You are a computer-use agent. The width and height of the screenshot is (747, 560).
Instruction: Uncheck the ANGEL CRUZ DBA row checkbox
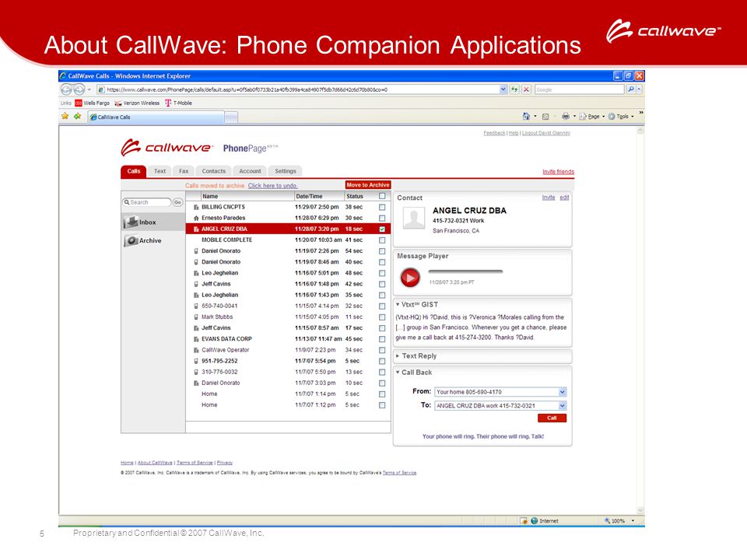382,229
